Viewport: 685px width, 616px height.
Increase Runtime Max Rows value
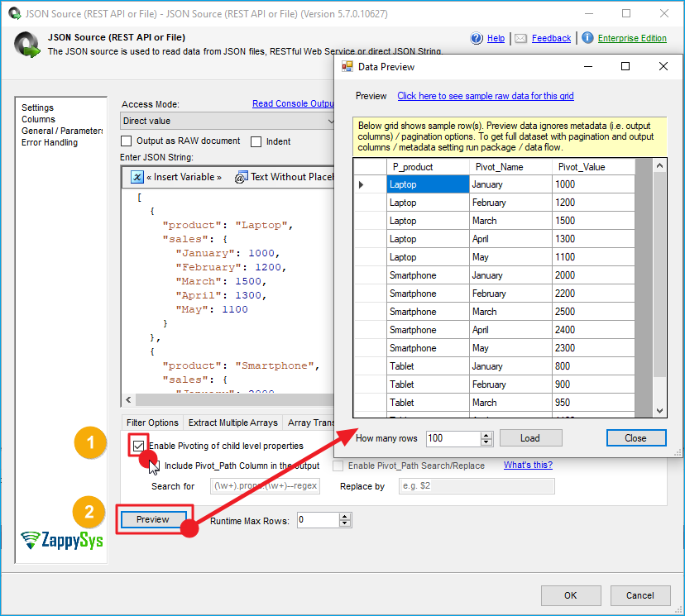click(x=345, y=517)
